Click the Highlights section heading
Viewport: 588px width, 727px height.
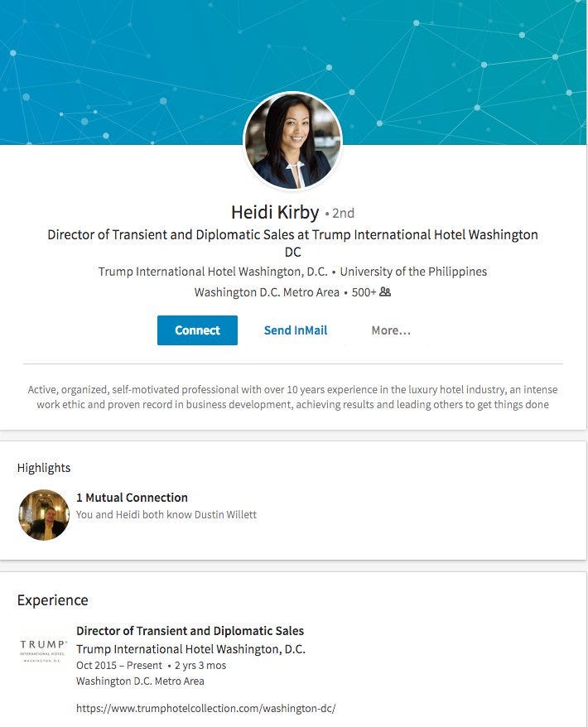pyautogui.click(x=44, y=468)
